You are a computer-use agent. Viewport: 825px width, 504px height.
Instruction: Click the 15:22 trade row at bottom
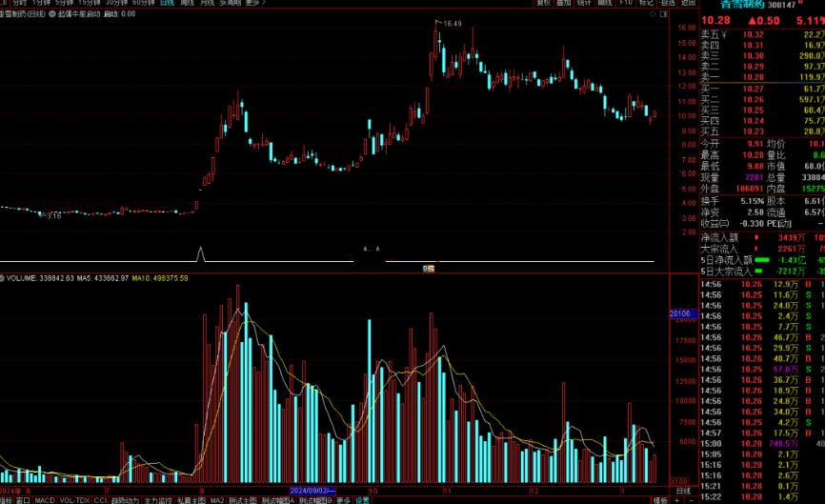coord(762,496)
